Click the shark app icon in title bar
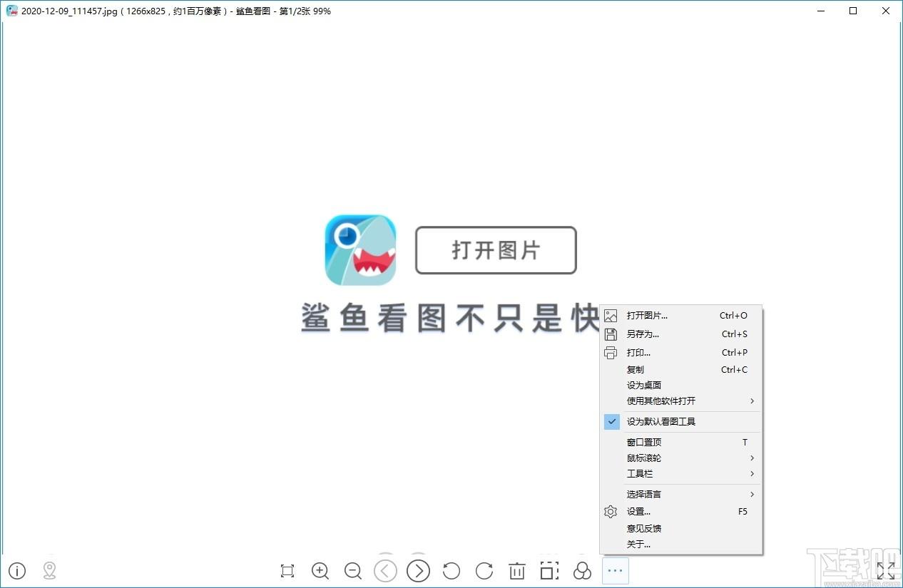Viewport: 903px width, 588px height. click(12, 11)
